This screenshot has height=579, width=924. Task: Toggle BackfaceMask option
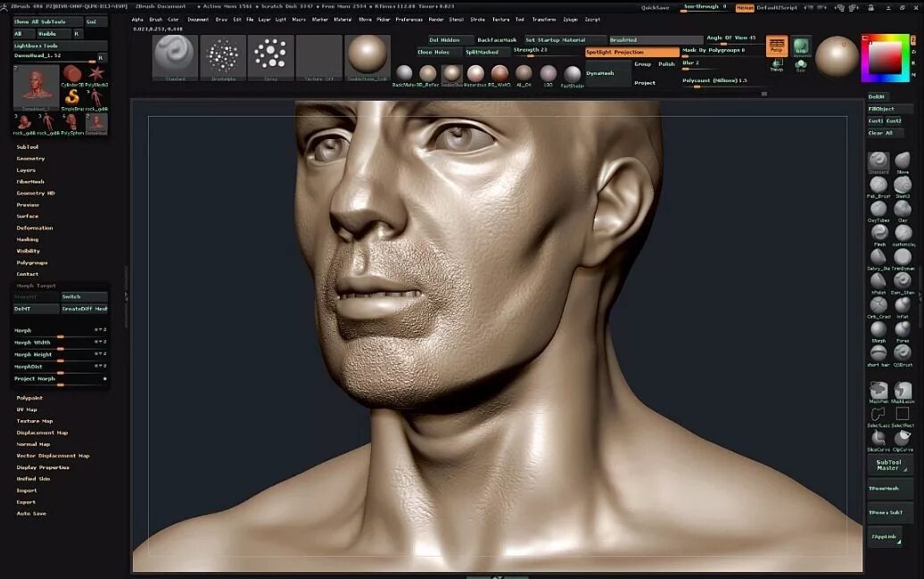pyautogui.click(x=497, y=40)
